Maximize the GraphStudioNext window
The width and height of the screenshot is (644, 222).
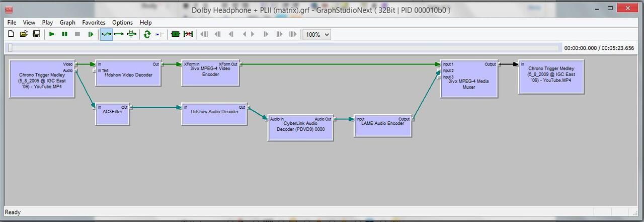coord(610,9)
